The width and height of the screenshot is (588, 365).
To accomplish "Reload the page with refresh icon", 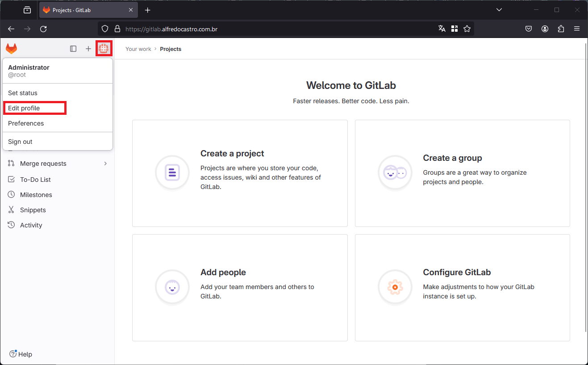I will point(43,29).
